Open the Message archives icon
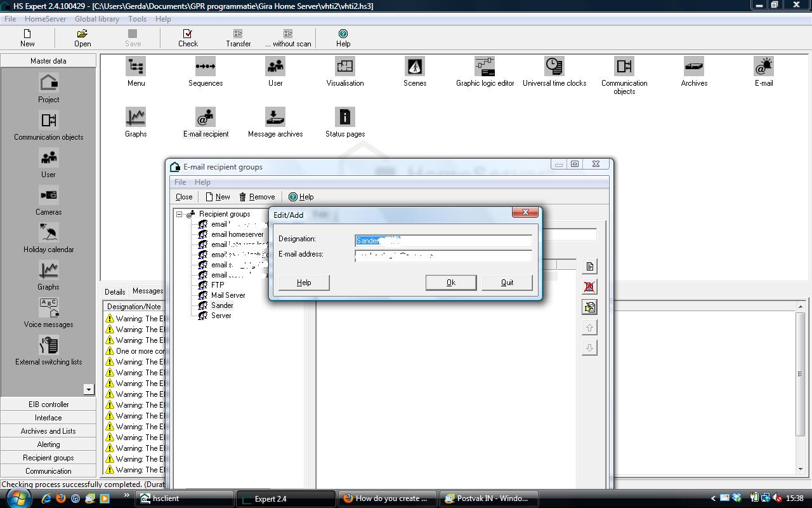 pyautogui.click(x=275, y=118)
